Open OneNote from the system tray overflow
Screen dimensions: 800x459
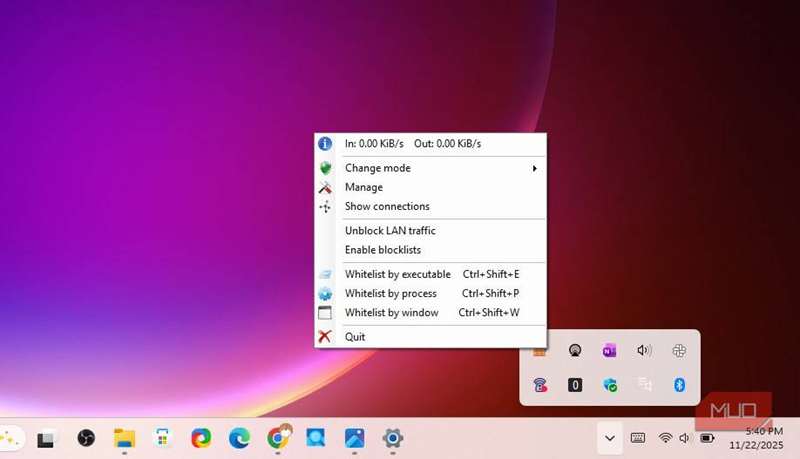(609, 350)
